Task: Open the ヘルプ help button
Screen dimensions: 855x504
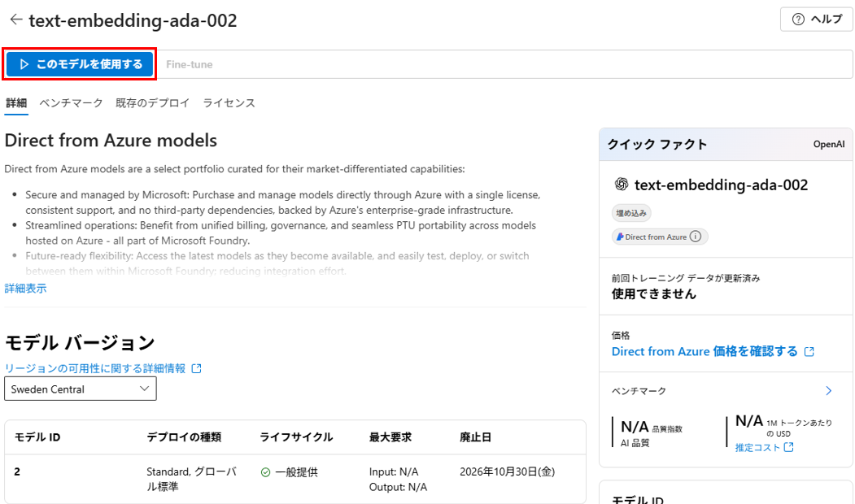Action: (x=816, y=19)
